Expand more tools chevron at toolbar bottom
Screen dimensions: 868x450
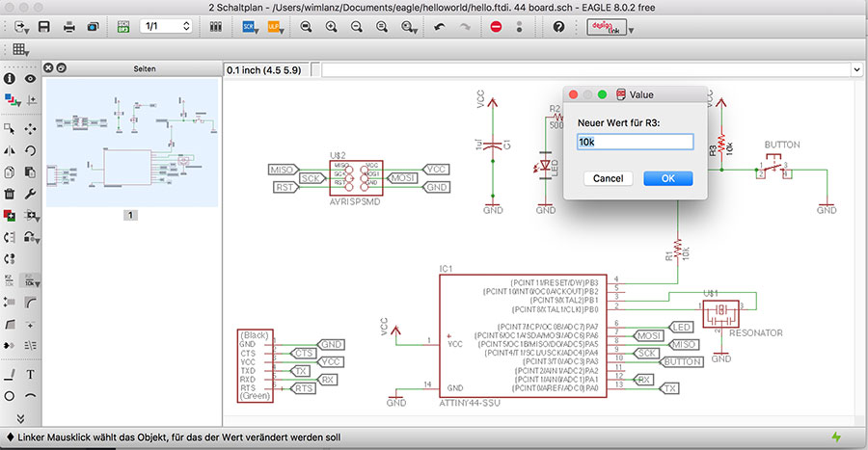coord(20,418)
